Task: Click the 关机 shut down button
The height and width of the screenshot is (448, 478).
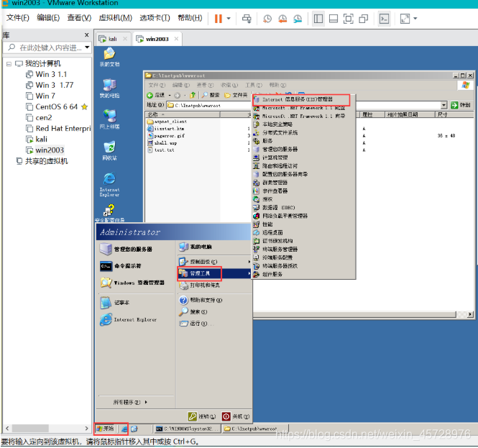Action: [x=236, y=416]
